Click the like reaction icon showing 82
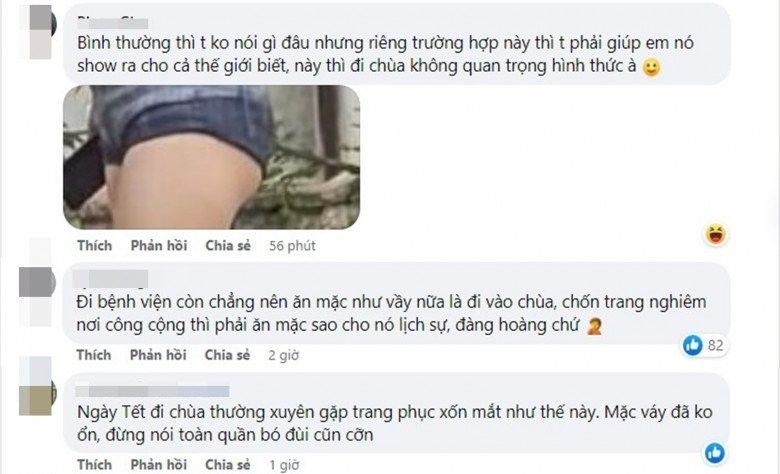Image resolution: width=780 pixels, height=474 pixels. point(692,345)
